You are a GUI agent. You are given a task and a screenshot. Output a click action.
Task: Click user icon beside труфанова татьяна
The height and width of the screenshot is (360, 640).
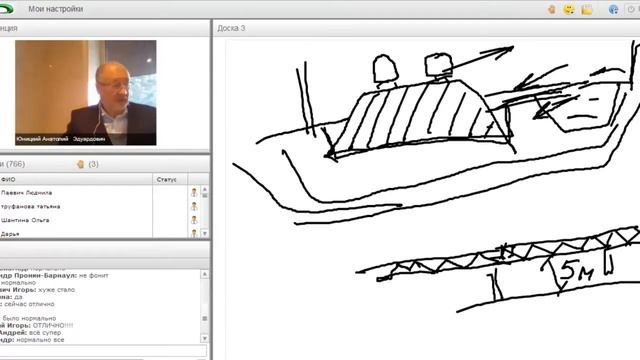194,206
